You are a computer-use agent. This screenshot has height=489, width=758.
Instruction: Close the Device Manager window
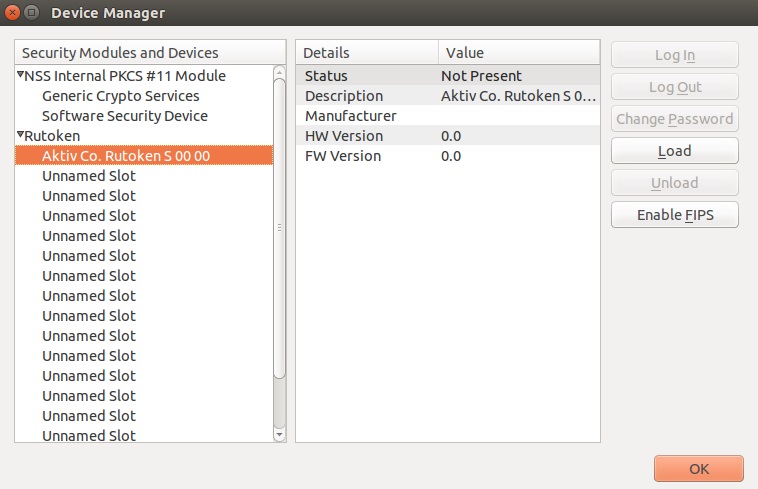pos(11,13)
